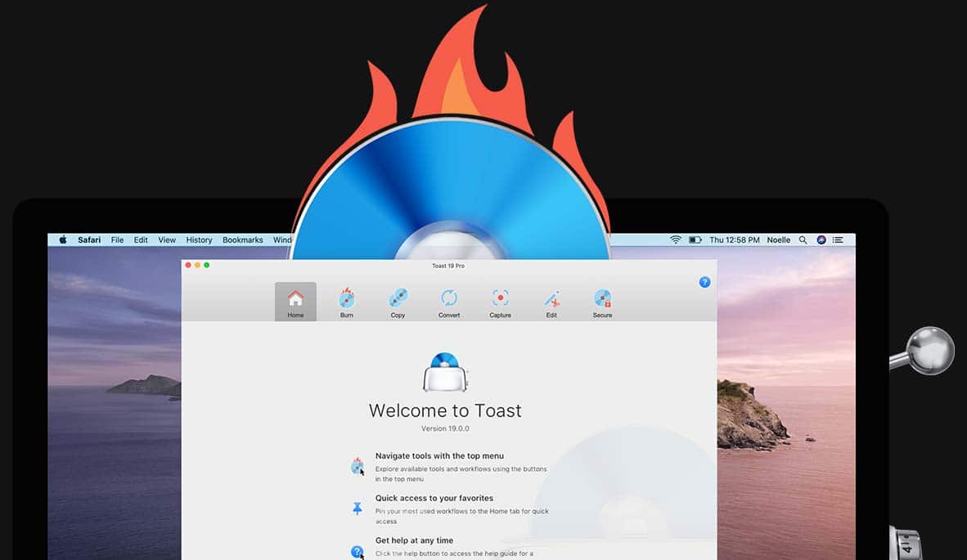967x560 pixels.
Task: Click the Thu 12:58 PM clock
Action: (x=735, y=240)
